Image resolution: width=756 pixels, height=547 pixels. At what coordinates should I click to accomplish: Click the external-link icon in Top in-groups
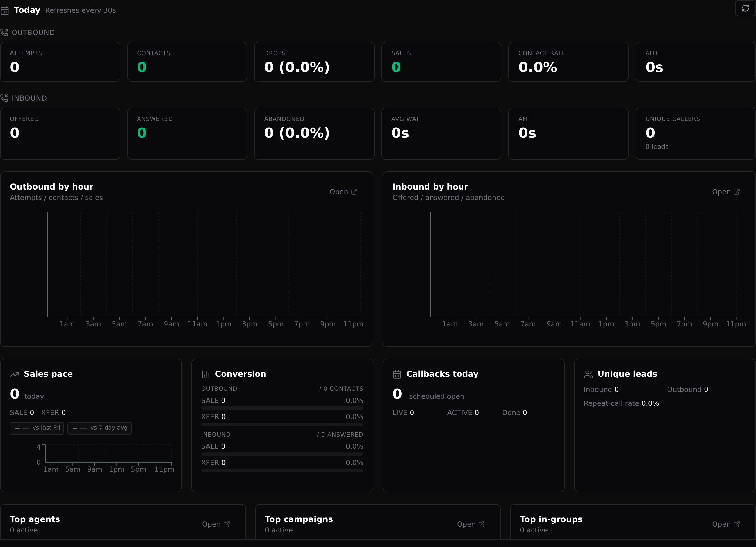(737, 524)
